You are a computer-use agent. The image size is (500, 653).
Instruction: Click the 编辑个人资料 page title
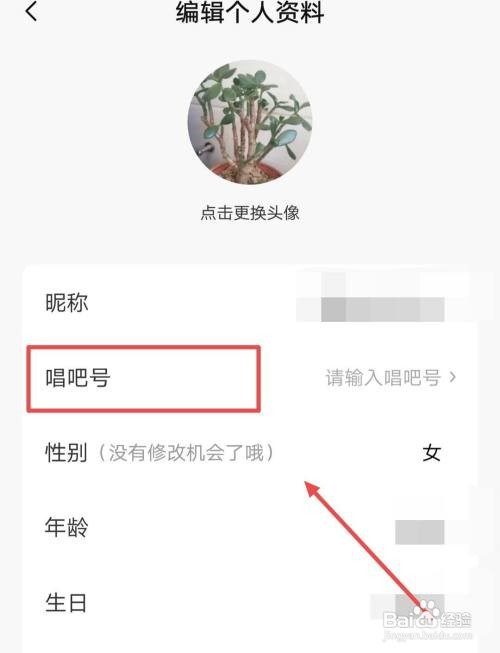tap(250, 12)
